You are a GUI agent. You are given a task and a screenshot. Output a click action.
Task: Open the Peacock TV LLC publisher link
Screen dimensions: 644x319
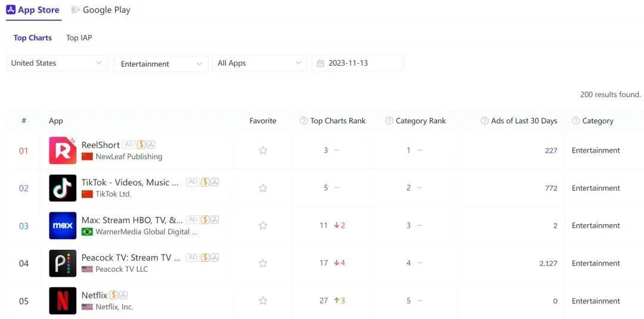click(x=122, y=269)
